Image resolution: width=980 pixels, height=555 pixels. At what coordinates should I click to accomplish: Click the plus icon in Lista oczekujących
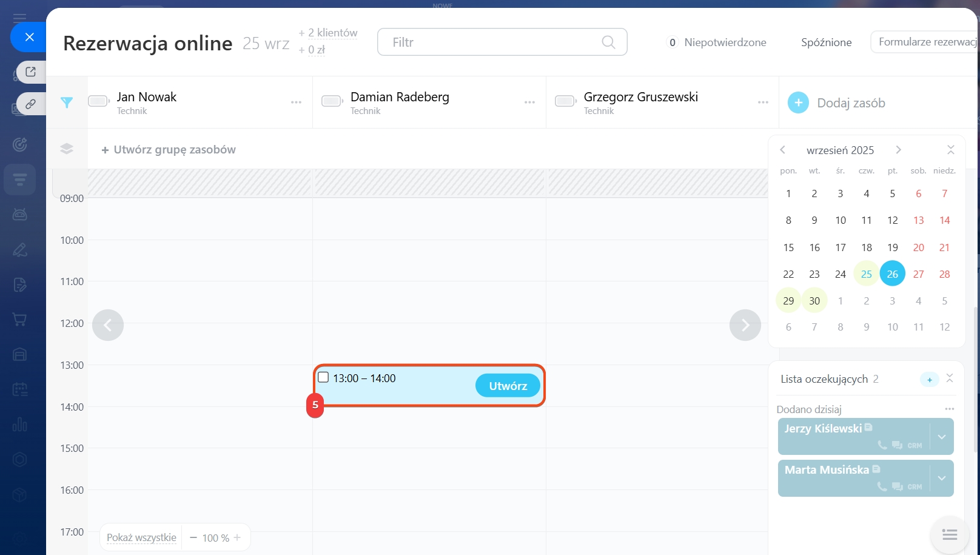pyautogui.click(x=929, y=380)
